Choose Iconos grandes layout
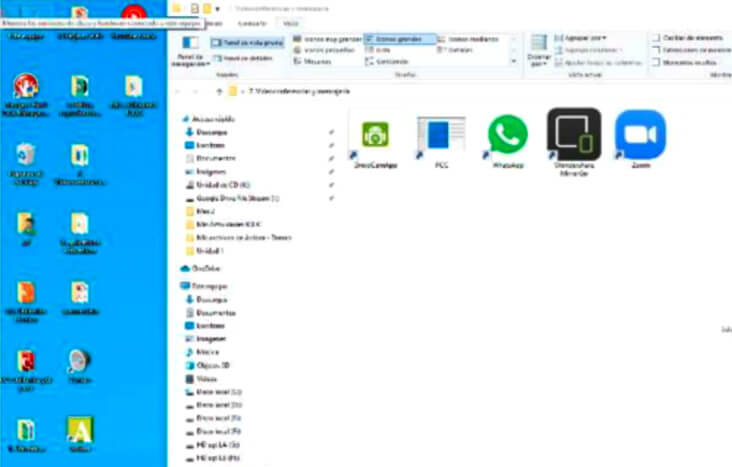 400,39
